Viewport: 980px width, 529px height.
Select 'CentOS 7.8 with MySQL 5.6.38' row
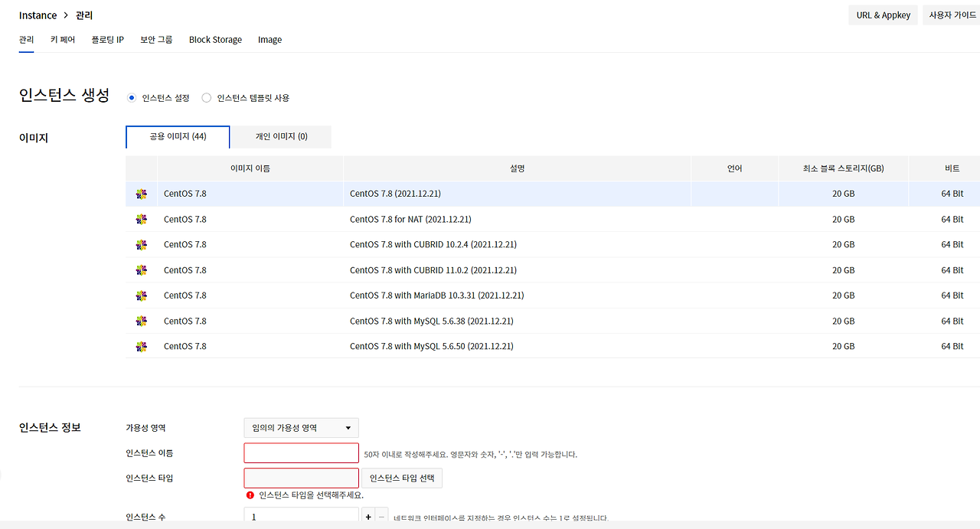(553, 322)
